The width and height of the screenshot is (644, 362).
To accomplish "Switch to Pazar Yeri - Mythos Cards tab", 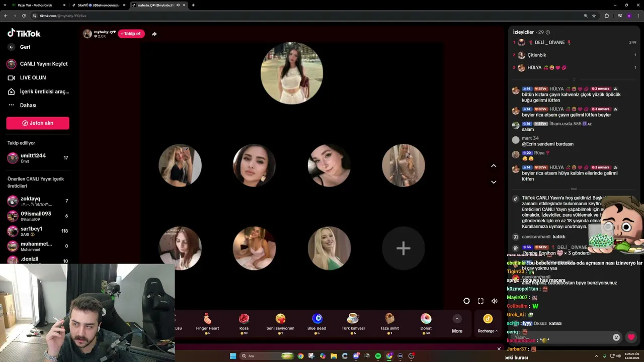I will click(x=39, y=5).
